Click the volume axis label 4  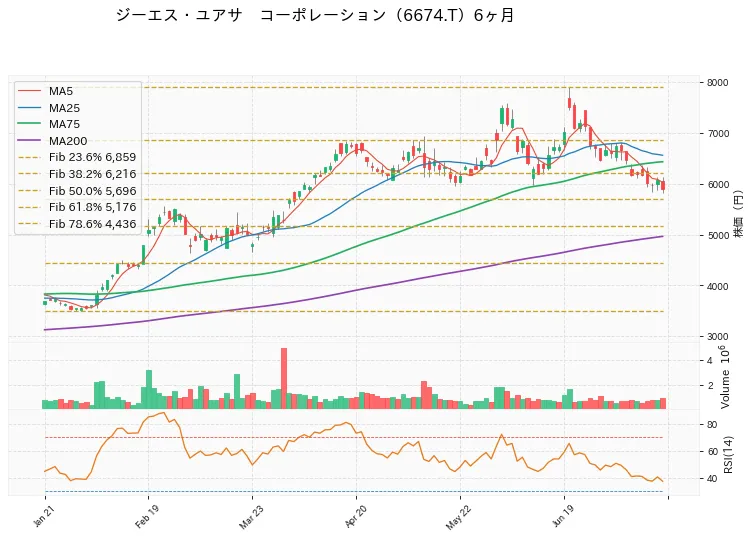click(x=709, y=361)
